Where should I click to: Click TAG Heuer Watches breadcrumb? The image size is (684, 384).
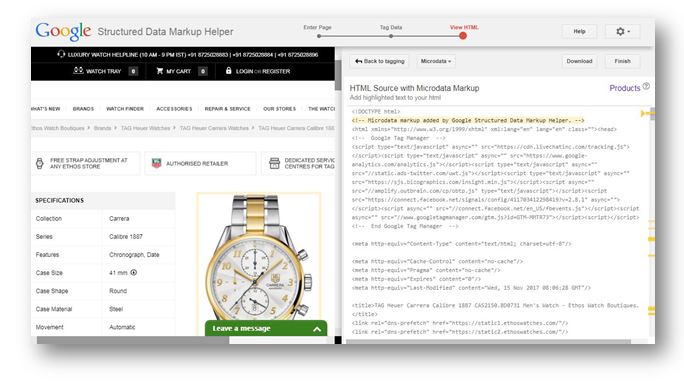(x=145, y=128)
